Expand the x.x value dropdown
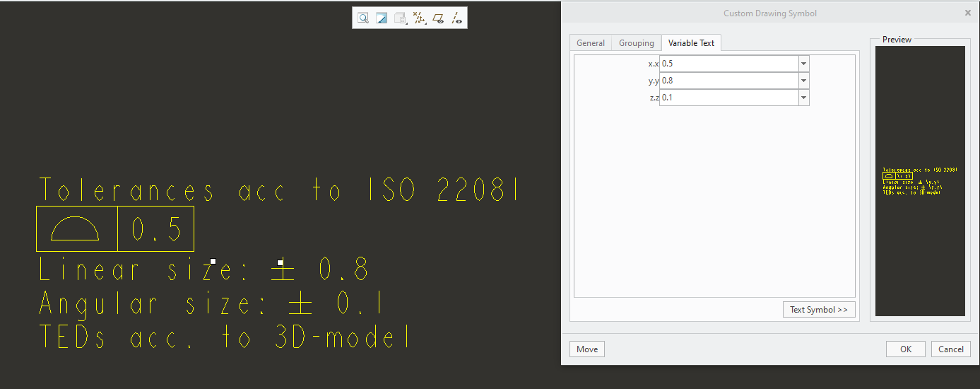The height and width of the screenshot is (389, 980). pos(803,64)
